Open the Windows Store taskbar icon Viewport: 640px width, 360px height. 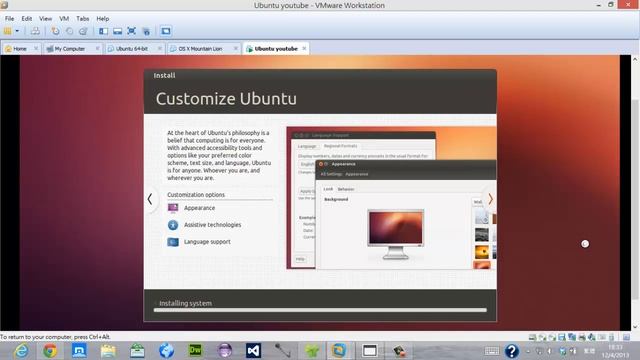137,351
